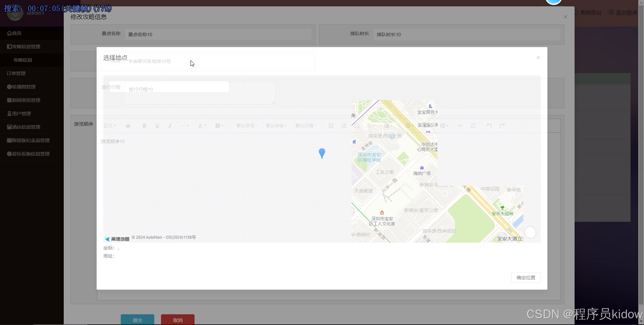Click the round map control button
The image size is (644, 325).
click(x=530, y=232)
